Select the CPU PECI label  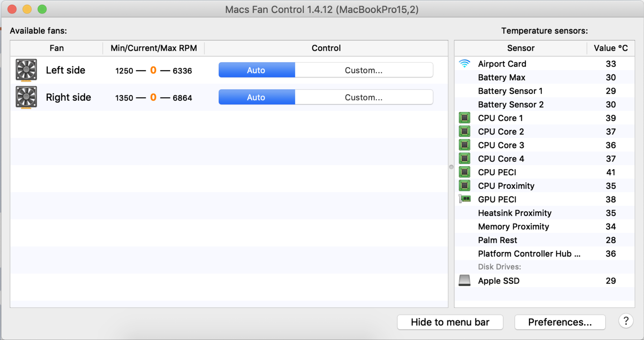point(497,172)
